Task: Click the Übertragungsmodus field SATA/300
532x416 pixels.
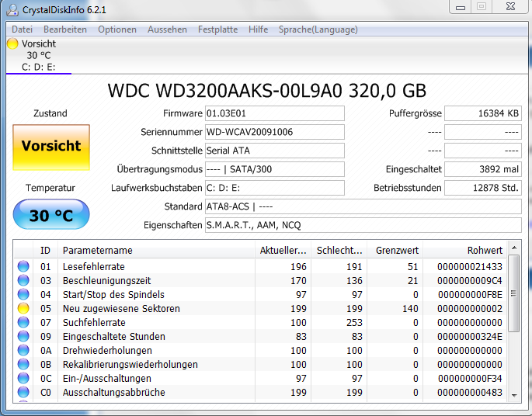Action: 275,169
